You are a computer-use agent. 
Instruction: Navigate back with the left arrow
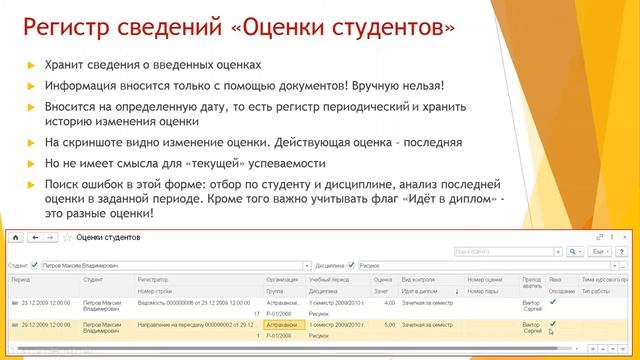coord(35,237)
